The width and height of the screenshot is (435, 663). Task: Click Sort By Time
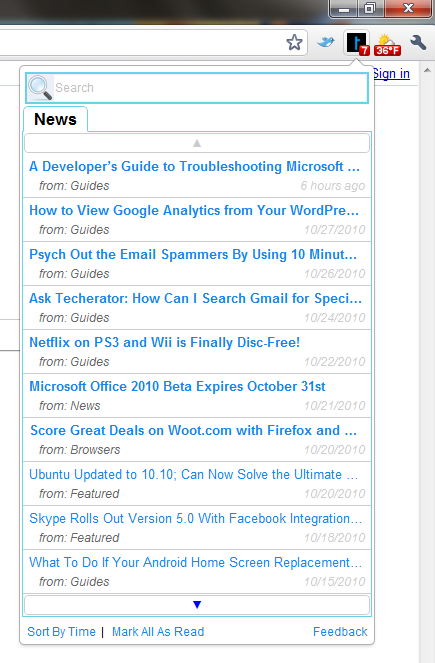click(61, 632)
